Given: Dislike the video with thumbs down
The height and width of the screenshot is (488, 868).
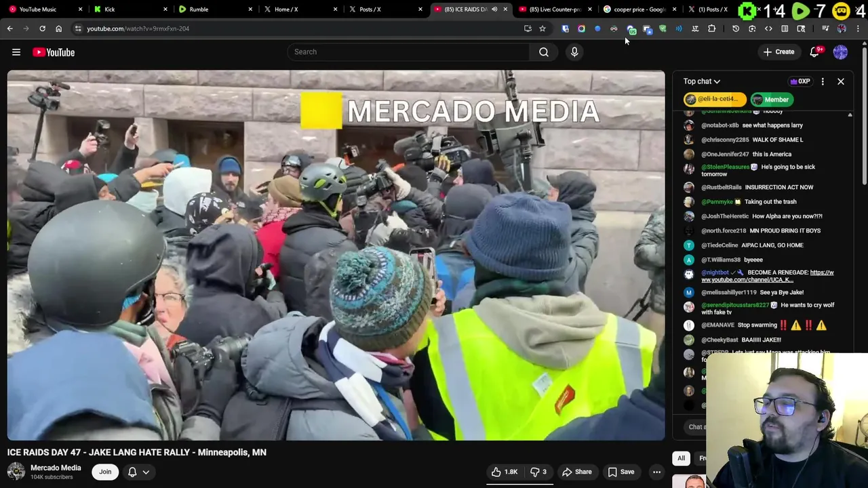Looking at the screenshot, I should coord(538,472).
